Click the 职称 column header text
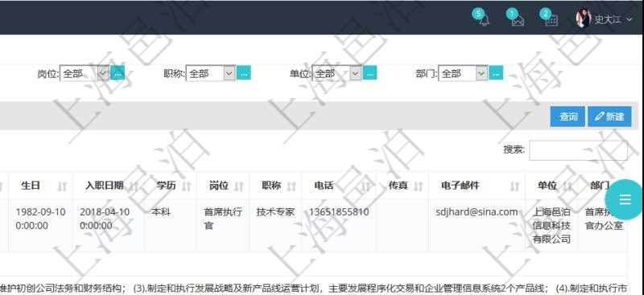 [x=271, y=186]
